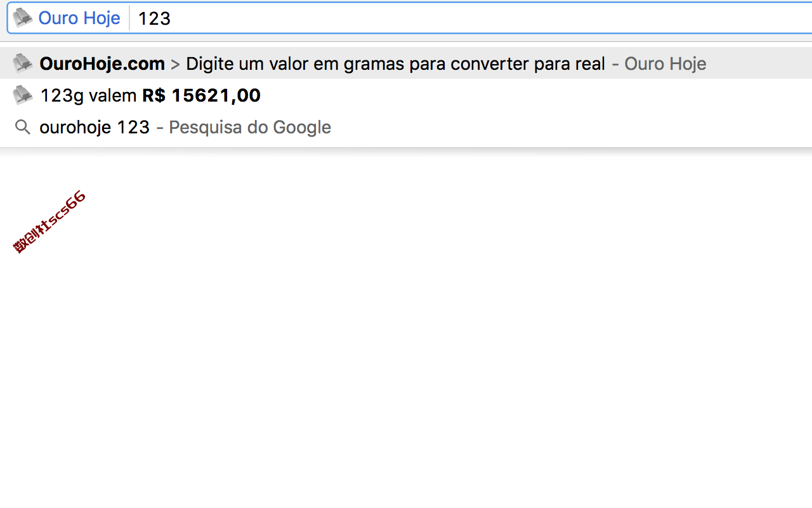Click the '>' separator after OuroHoje.com
Image resolution: width=812 pixels, height=508 pixels.
pyautogui.click(x=176, y=64)
